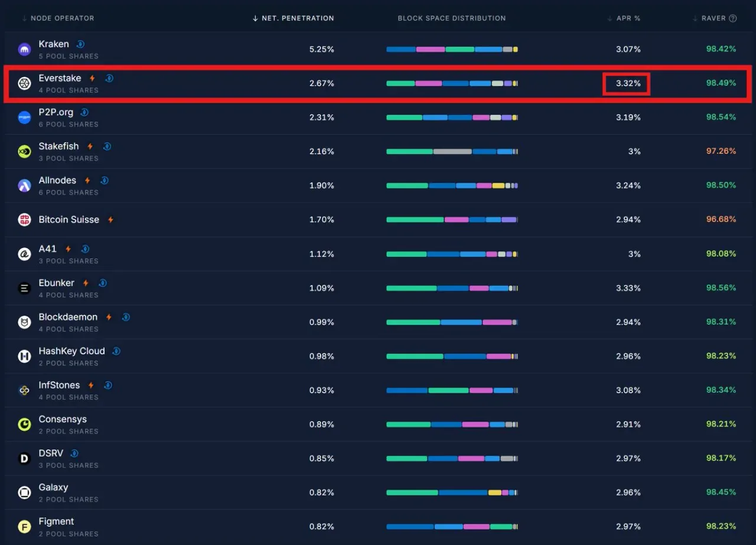Click Galaxy's block space distribution bar

click(452, 492)
